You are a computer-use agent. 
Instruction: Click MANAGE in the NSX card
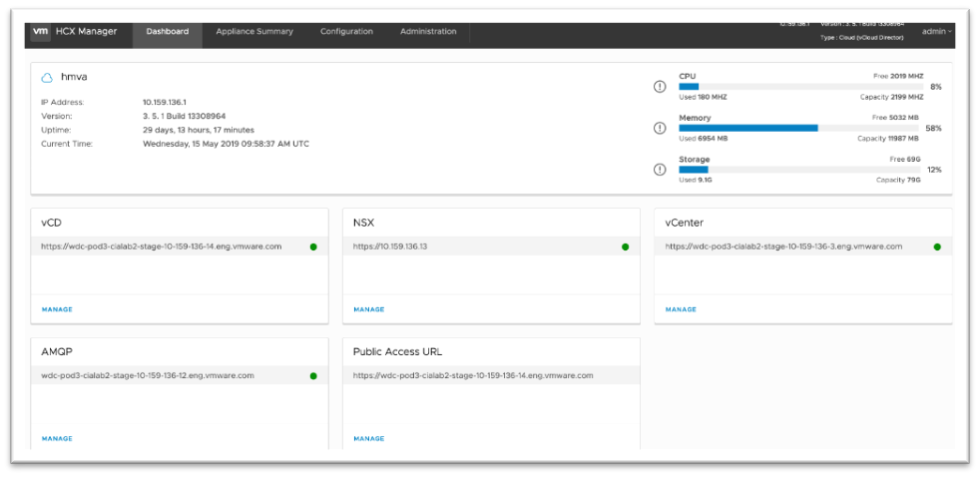coord(368,309)
